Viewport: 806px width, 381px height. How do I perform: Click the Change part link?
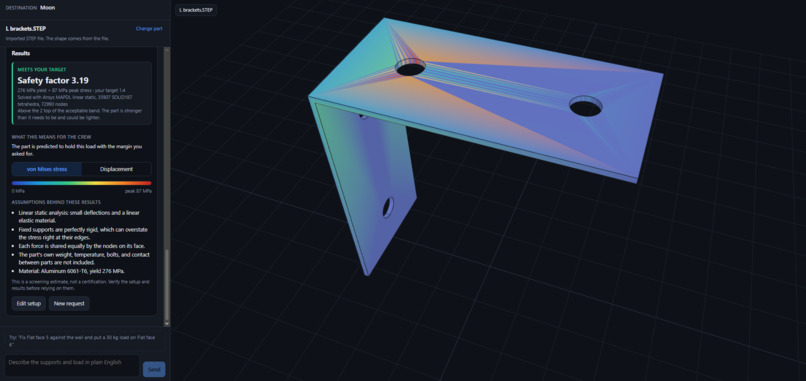pos(149,29)
